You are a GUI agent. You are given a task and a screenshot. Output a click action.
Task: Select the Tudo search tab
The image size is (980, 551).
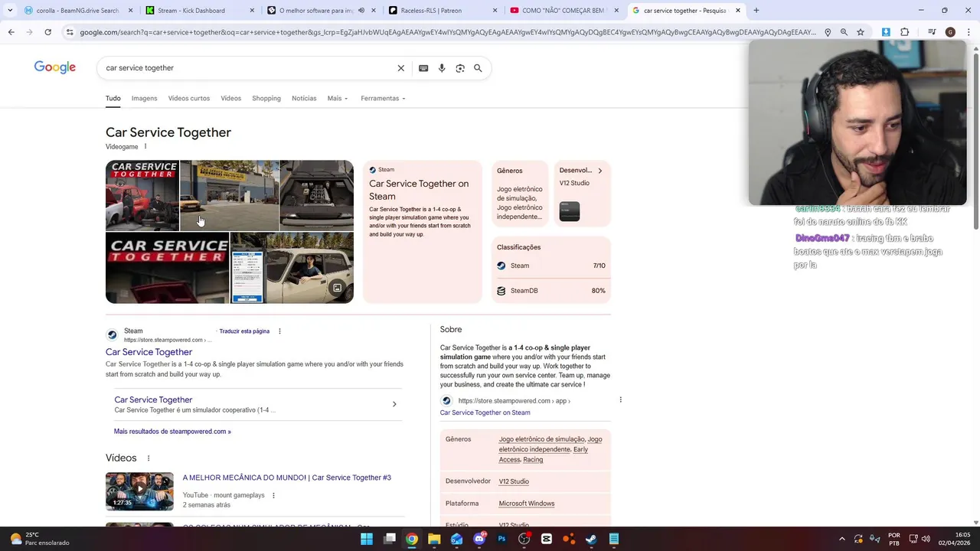113,98
